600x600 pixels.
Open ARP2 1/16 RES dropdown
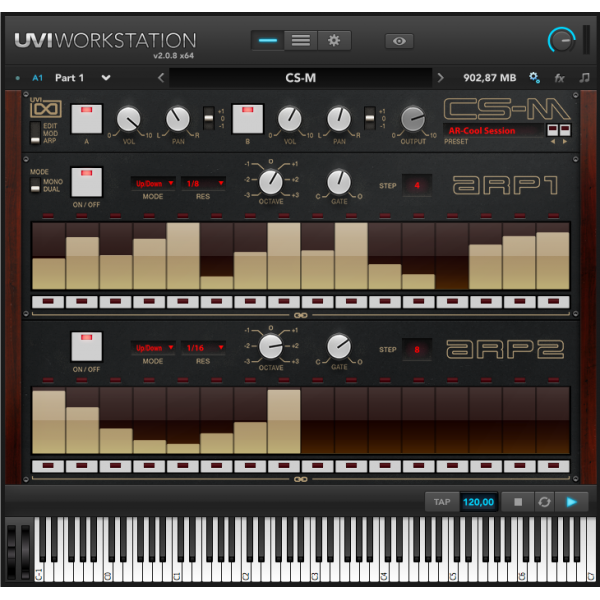coord(203,348)
